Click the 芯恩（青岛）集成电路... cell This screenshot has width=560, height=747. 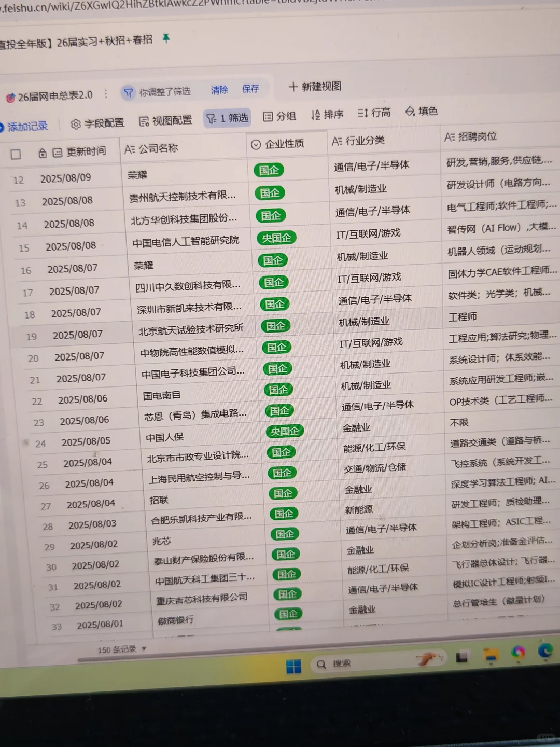[195, 415]
